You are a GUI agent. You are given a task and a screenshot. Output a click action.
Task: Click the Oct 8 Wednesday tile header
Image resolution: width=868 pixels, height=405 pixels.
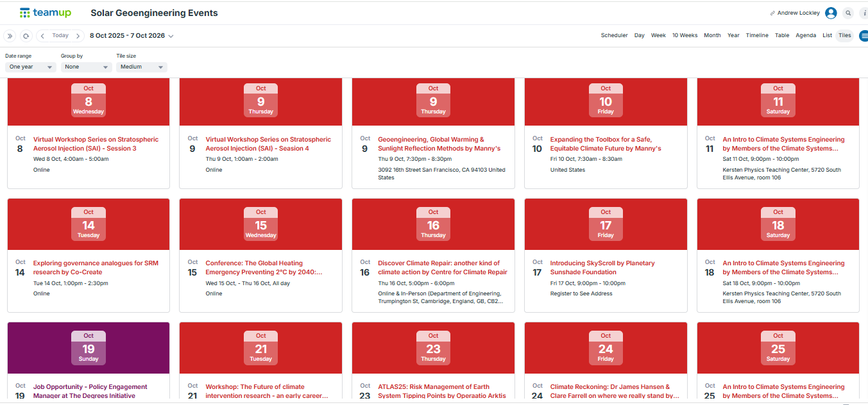click(x=89, y=101)
